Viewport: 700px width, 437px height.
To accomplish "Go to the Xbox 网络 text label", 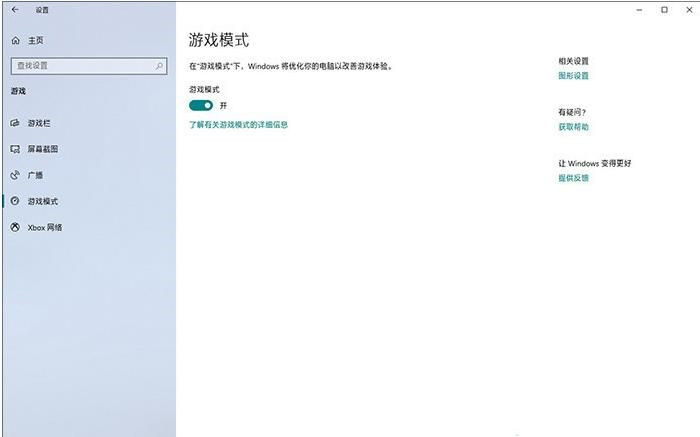I will (45, 227).
